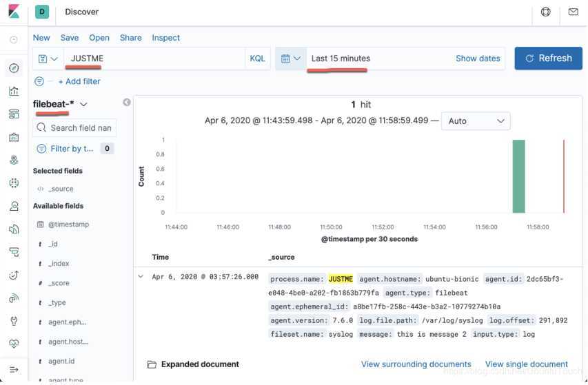Select the @timestamp field

click(69, 225)
